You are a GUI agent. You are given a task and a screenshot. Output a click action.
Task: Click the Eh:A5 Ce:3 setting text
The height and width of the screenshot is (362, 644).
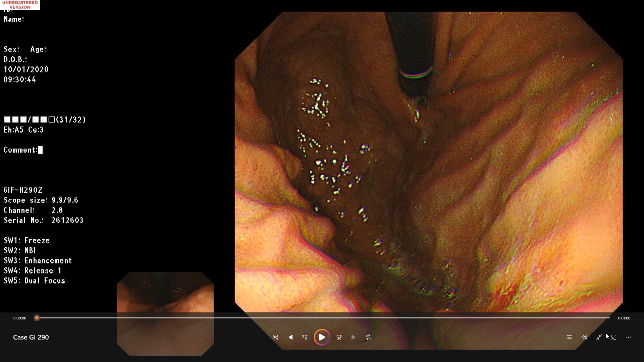[23, 130]
